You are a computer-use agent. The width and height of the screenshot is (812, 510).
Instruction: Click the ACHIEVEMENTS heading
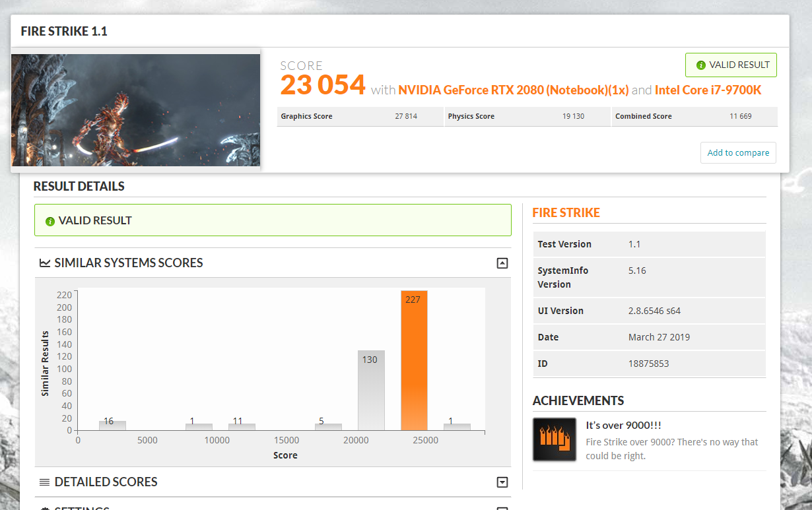coord(578,400)
